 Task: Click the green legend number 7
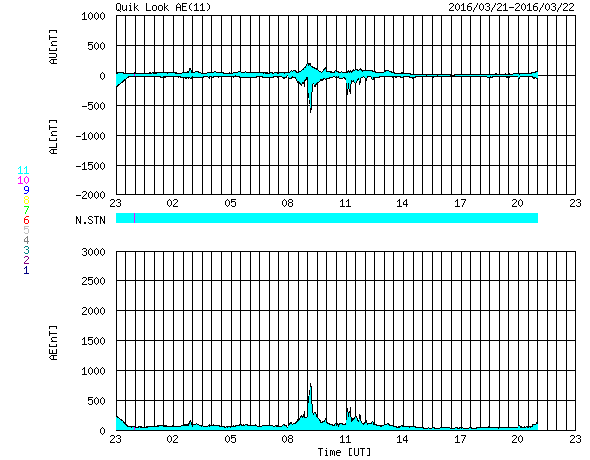click(x=26, y=210)
